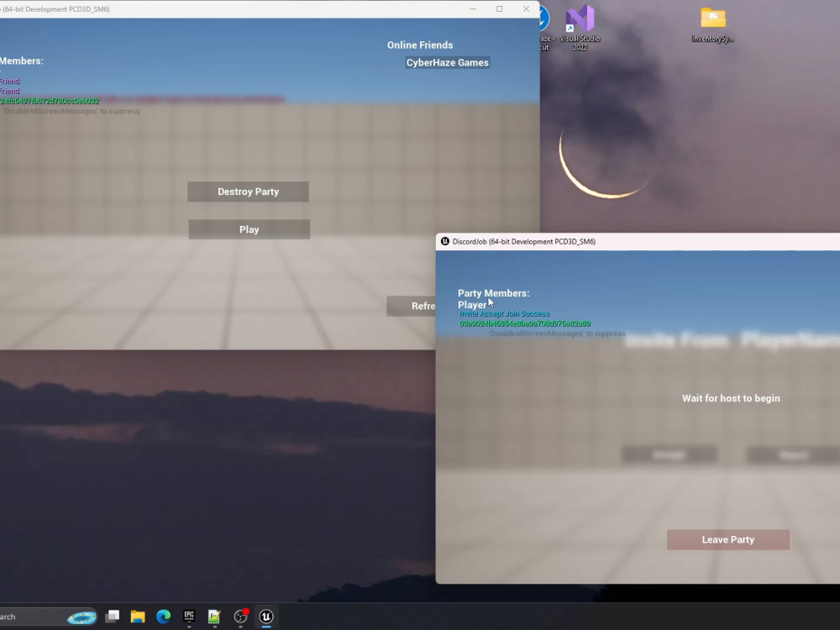This screenshot has height=630, width=840.
Task: Open the Notepad++ taskbar icon
Action: 214,617
